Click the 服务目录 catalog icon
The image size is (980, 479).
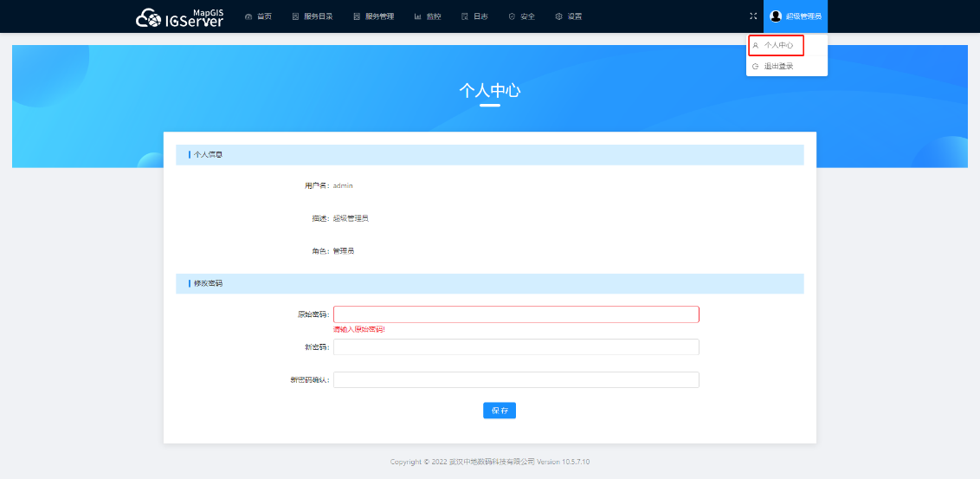point(295,16)
